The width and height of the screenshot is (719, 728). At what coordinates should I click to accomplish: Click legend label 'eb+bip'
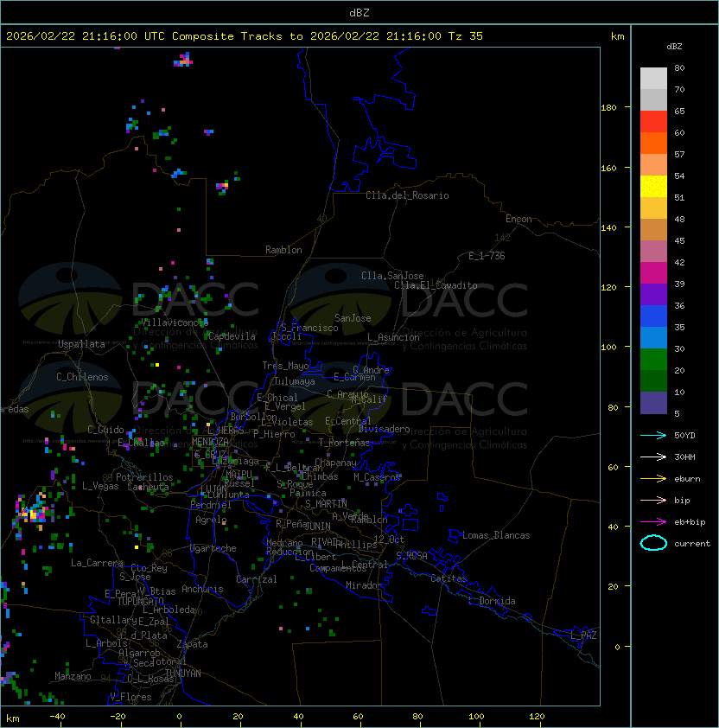tap(690, 522)
